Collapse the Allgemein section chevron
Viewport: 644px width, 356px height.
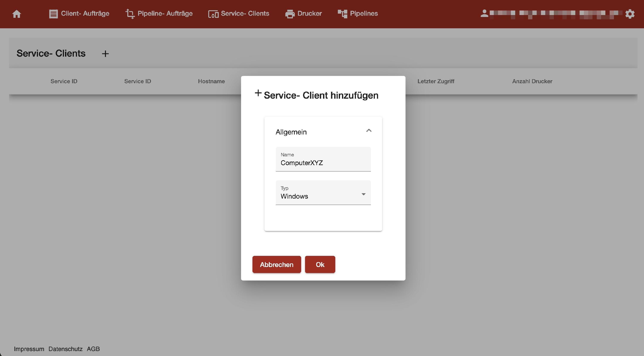(x=369, y=131)
